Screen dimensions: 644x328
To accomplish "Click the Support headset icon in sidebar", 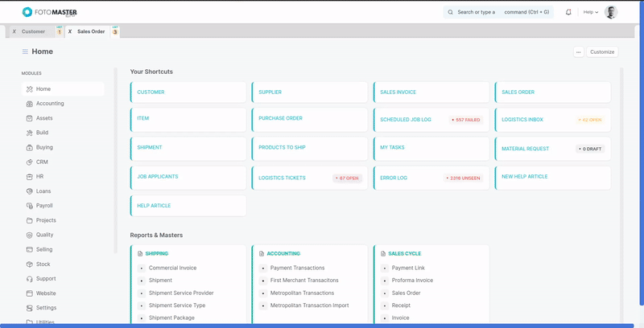I will [x=30, y=279].
